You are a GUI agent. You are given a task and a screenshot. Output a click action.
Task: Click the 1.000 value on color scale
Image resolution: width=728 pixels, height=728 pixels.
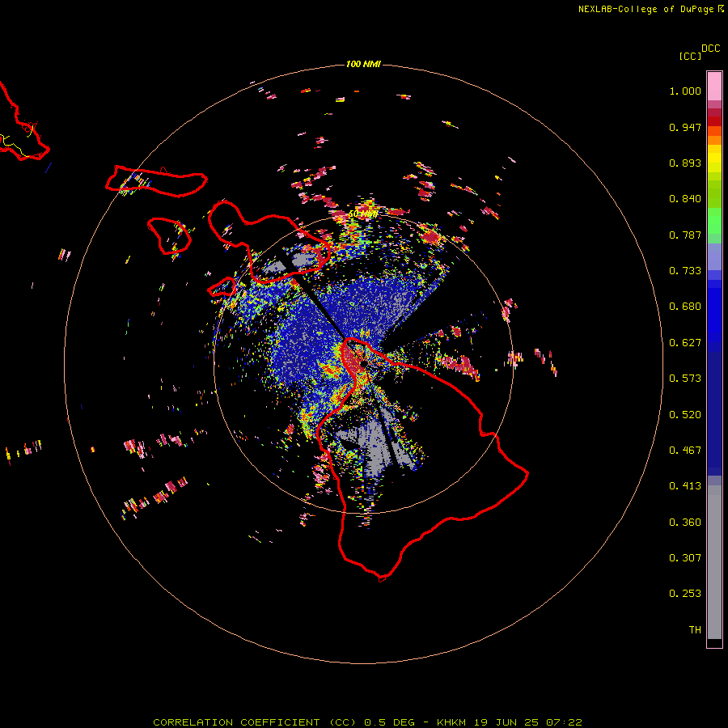point(685,91)
